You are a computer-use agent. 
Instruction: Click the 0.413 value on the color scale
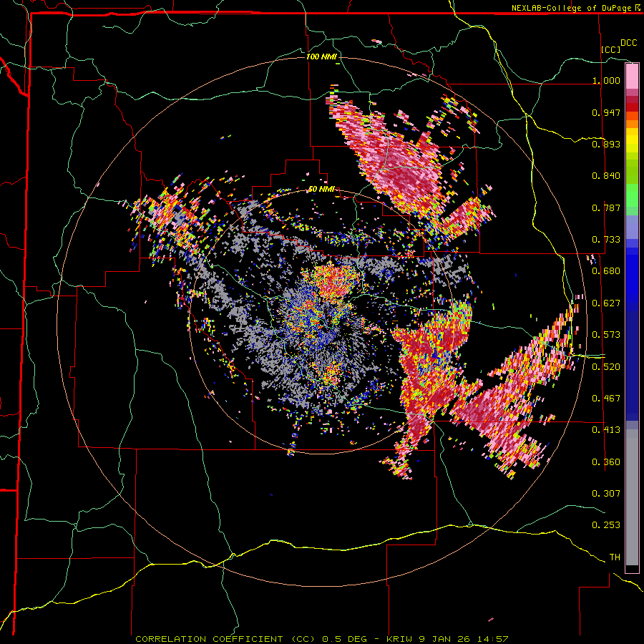[x=606, y=430]
